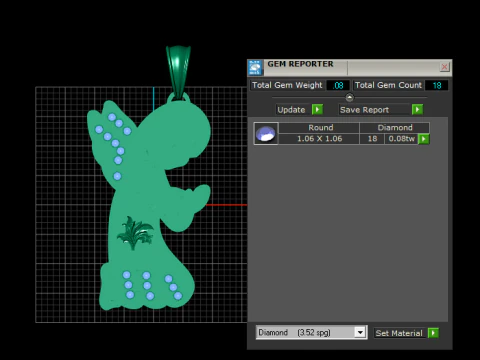Click the Diamond header cell in gem table
Image resolution: width=480 pixels, height=360 pixels.
(395, 128)
